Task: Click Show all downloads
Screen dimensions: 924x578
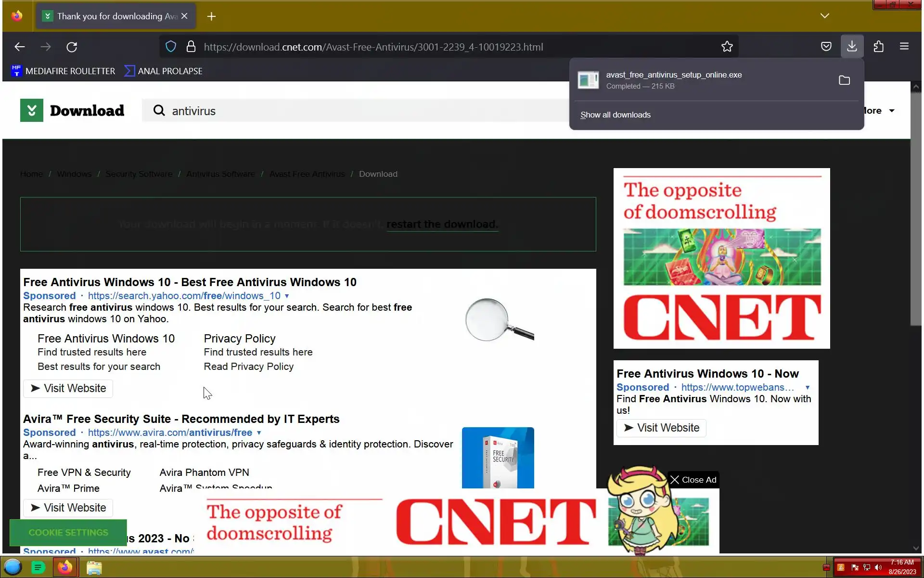Action: pyautogui.click(x=615, y=115)
